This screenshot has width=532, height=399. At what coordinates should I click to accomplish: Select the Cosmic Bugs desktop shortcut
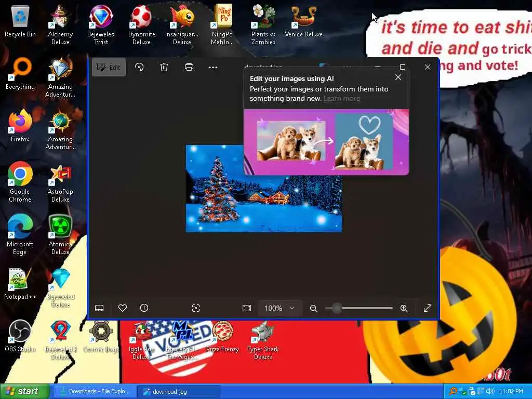click(101, 336)
